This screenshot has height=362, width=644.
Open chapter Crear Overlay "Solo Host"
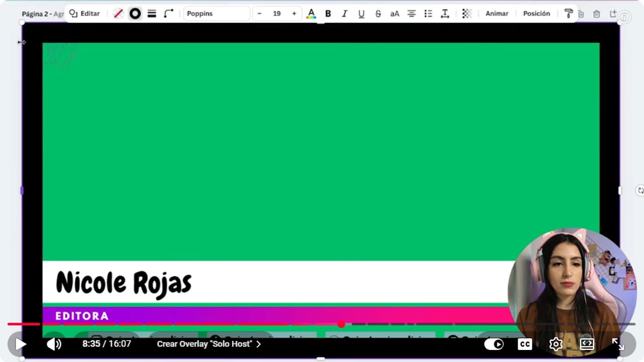tap(209, 344)
